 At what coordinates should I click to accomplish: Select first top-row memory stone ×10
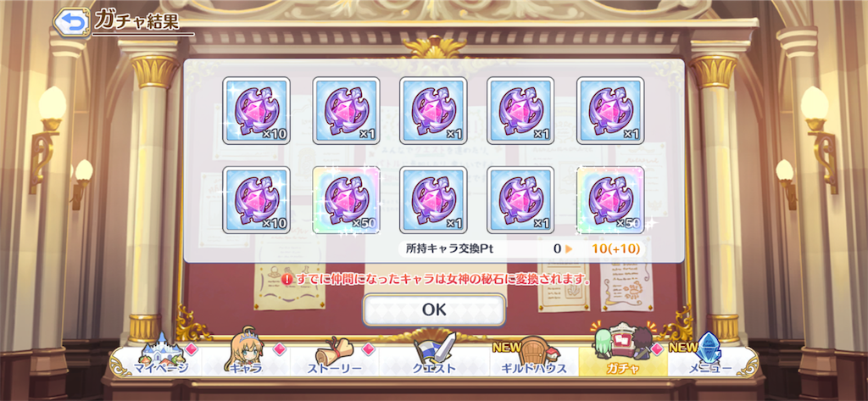(x=256, y=111)
